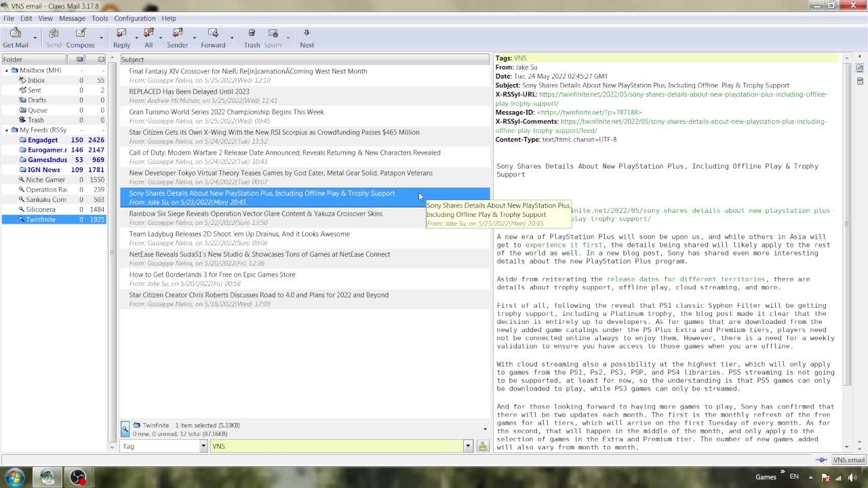
Task: Open the search history dropdown arrow
Action: [x=468, y=446]
